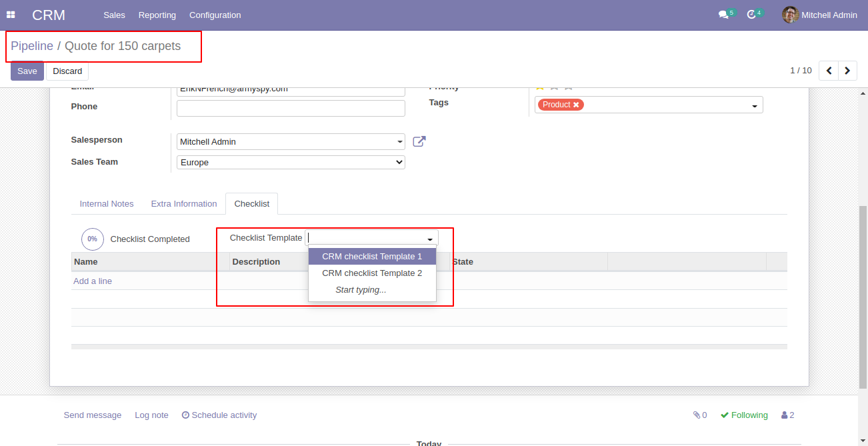
Task: Click Log note in chatter
Action: click(151, 415)
